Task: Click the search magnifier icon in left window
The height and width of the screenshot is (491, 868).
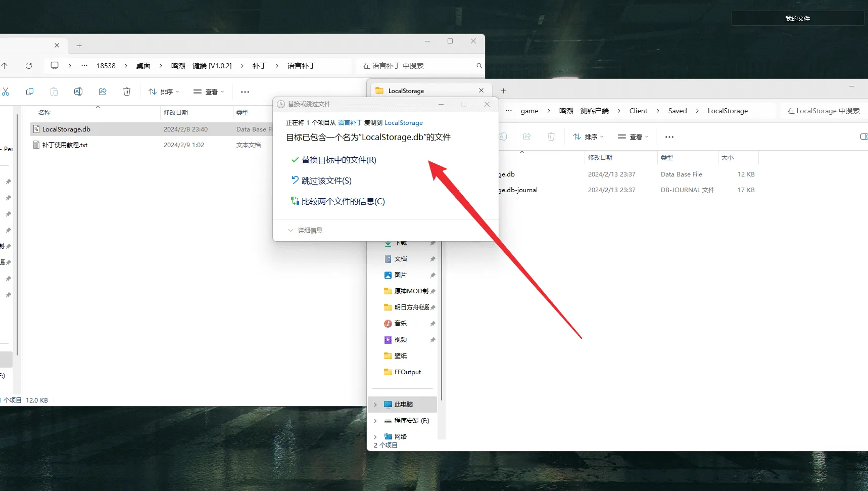Action: (479, 66)
